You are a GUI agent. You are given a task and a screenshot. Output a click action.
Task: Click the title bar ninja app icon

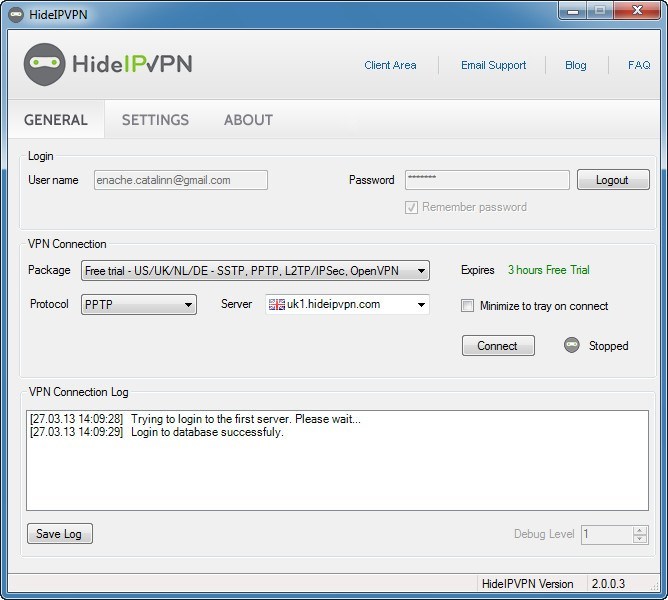coord(16,14)
